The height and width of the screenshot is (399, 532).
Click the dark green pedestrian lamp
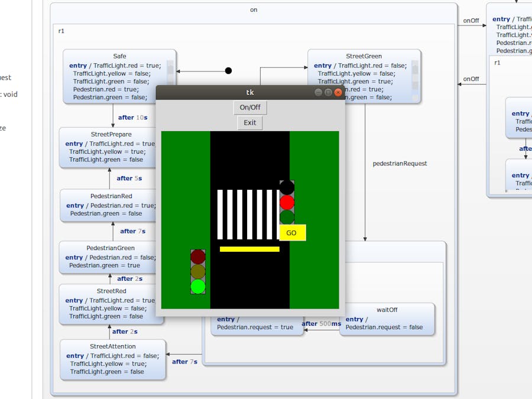[287, 217]
